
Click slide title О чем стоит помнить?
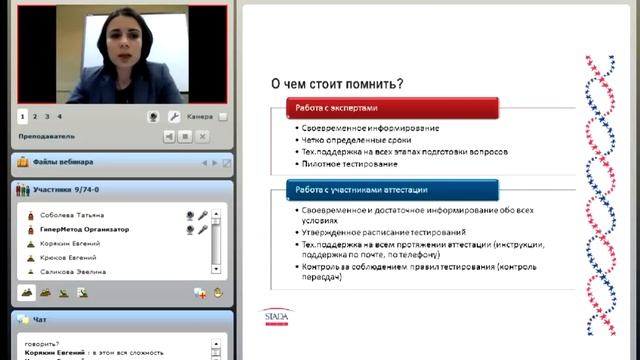click(x=337, y=84)
